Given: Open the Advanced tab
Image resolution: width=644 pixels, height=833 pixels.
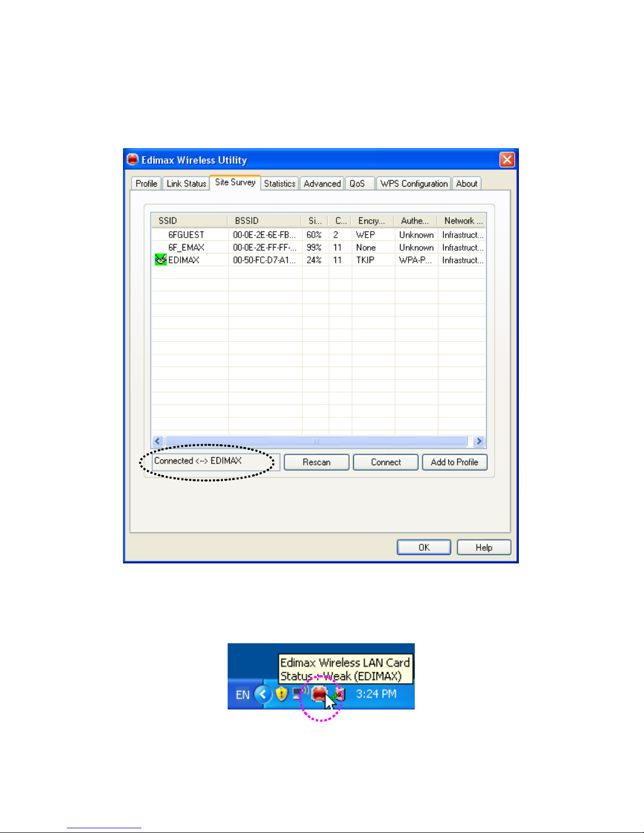Looking at the screenshot, I should (322, 183).
